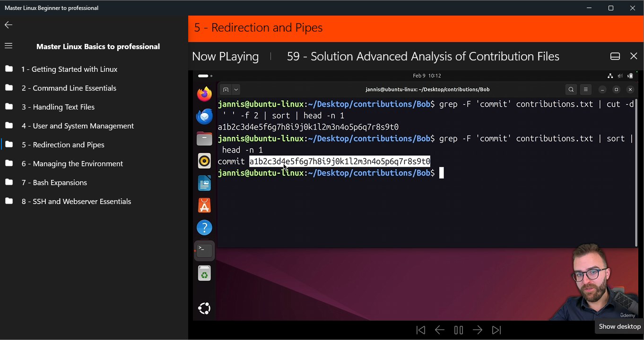Expand '8 - SSH and Webserver Essentials'
Viewport: 644px width, 340px height.
click(x=76, y=201)
